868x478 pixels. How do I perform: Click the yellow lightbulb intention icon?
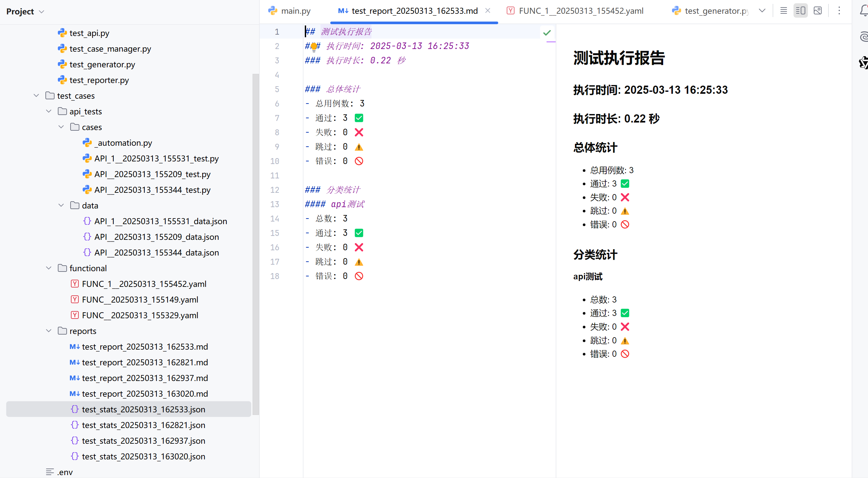pyautogui.click(x=314, y=46)
